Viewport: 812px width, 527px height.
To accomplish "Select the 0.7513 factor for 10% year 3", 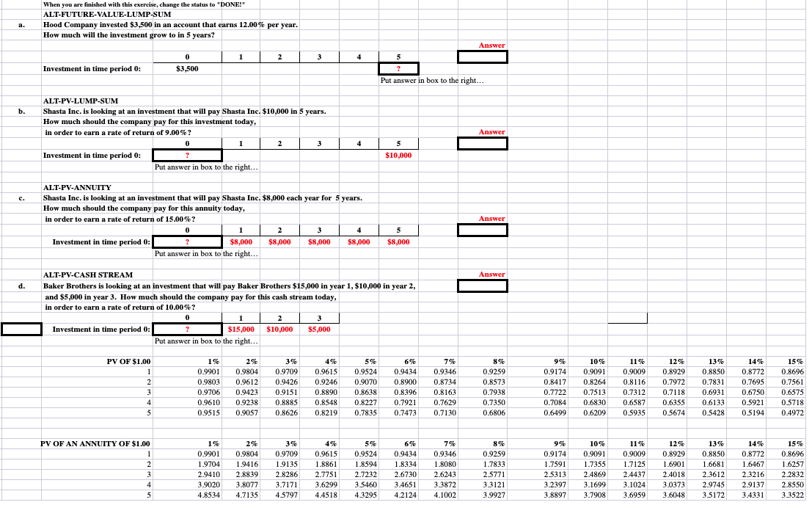I will coord(594,392).
